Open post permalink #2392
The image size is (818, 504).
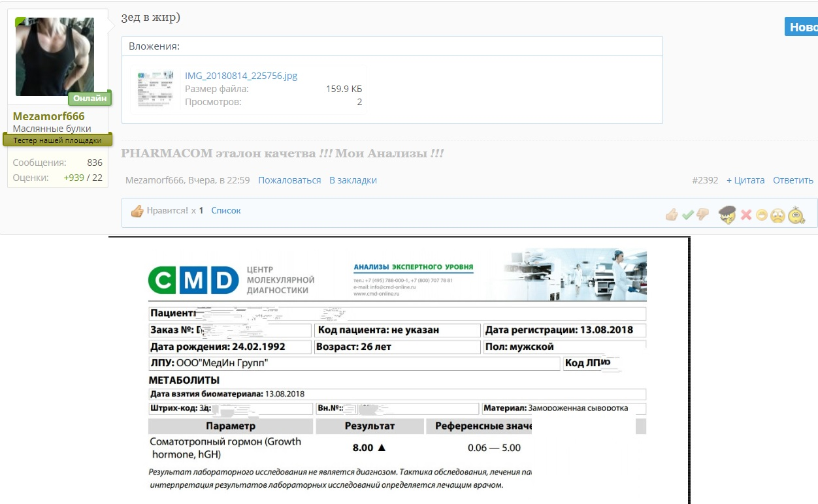tap(706, 180)
